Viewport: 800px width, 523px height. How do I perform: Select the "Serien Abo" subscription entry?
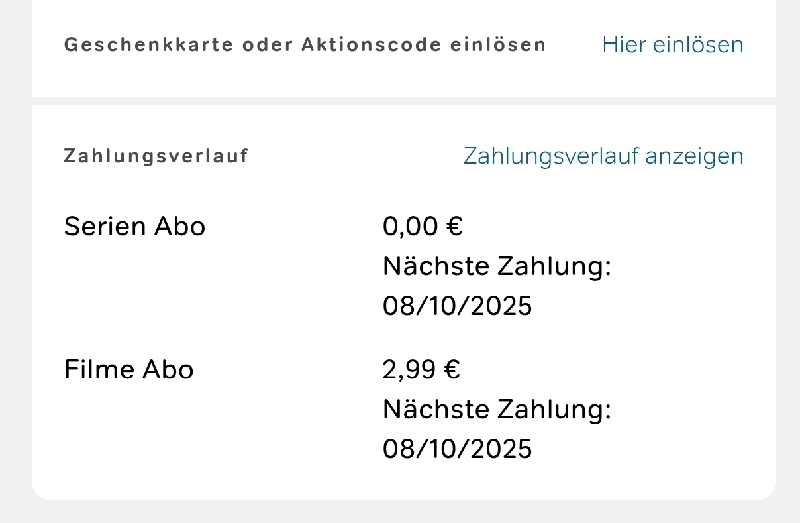click(x=134, y=227)
